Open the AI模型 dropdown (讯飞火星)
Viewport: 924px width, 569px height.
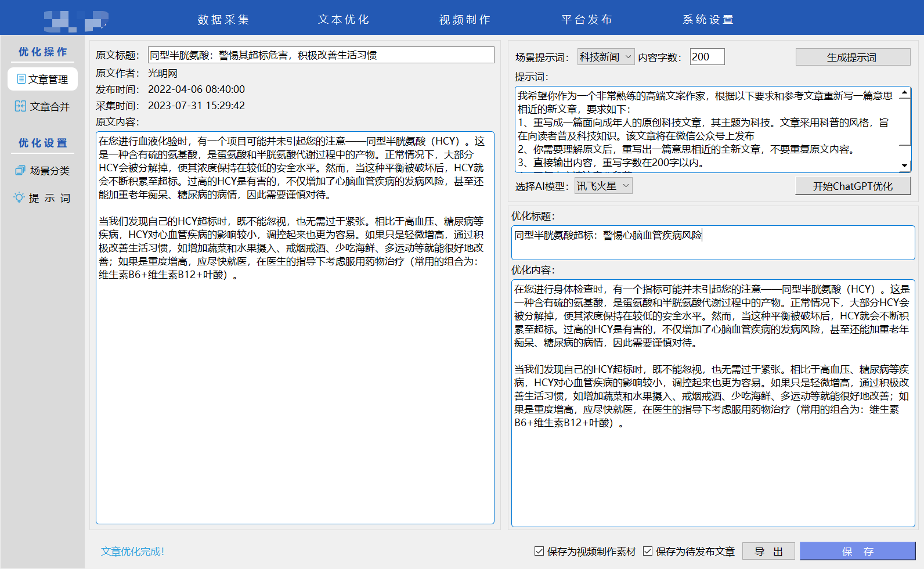coord(603,186)
